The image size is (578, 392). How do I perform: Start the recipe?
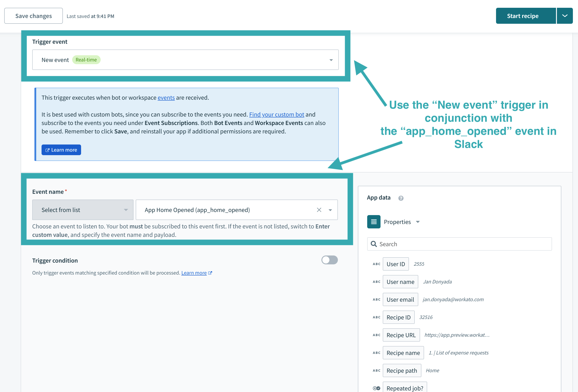(x=526, y=16)
